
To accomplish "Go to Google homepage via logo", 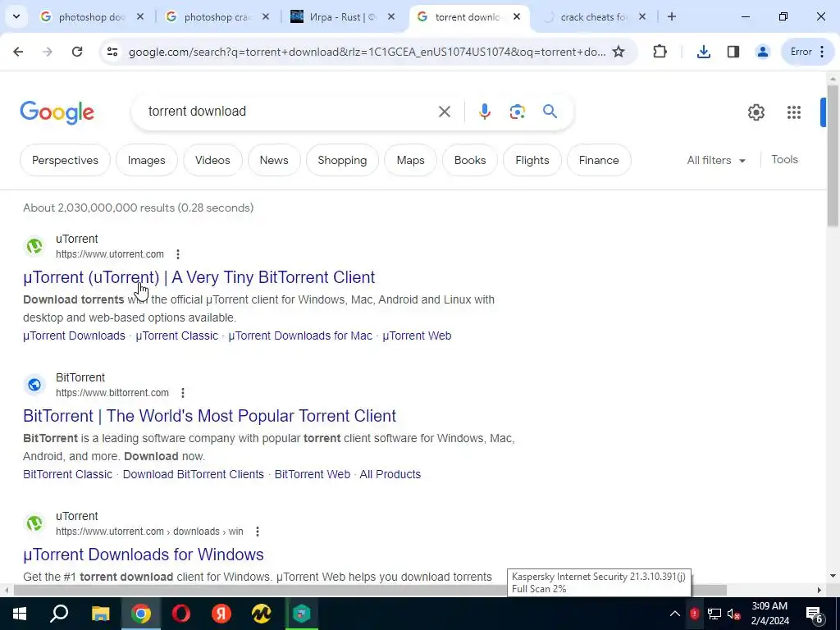I will (57, 112).
